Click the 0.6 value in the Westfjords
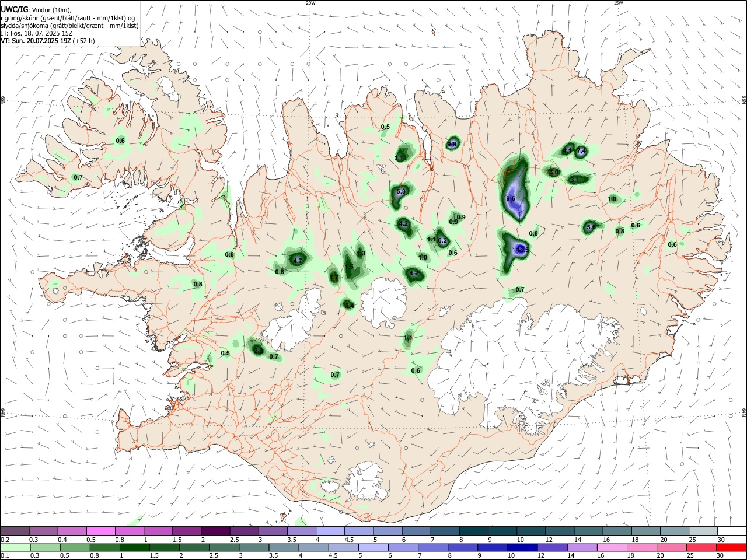Image resolution: width=747 pixels, height=560 pixels. point(120,141)
